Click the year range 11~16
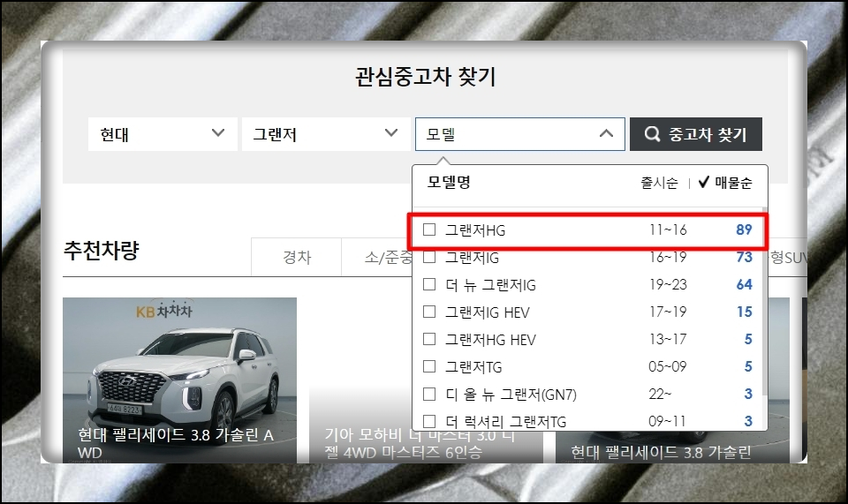The image size is (848, 504). [x=668, y=229]
